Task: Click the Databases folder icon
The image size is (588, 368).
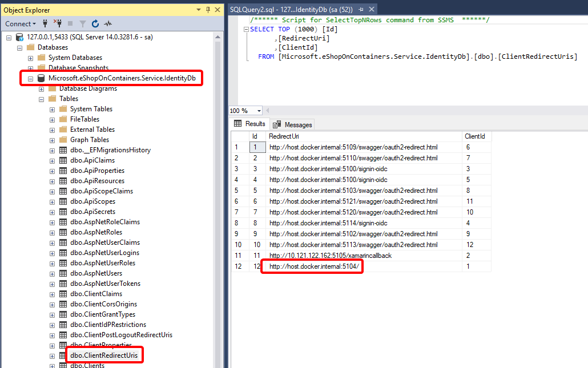Action: [31, 47]
